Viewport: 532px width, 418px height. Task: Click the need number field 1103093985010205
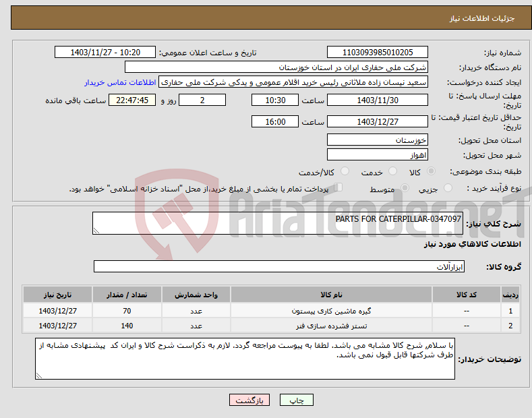coord(378,53)
